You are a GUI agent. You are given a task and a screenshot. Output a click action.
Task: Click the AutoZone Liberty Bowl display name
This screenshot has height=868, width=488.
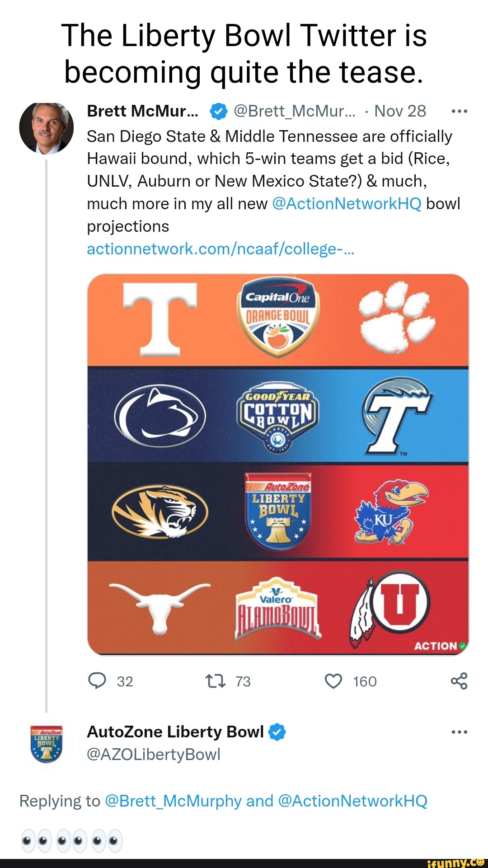(x=175, y=732)
